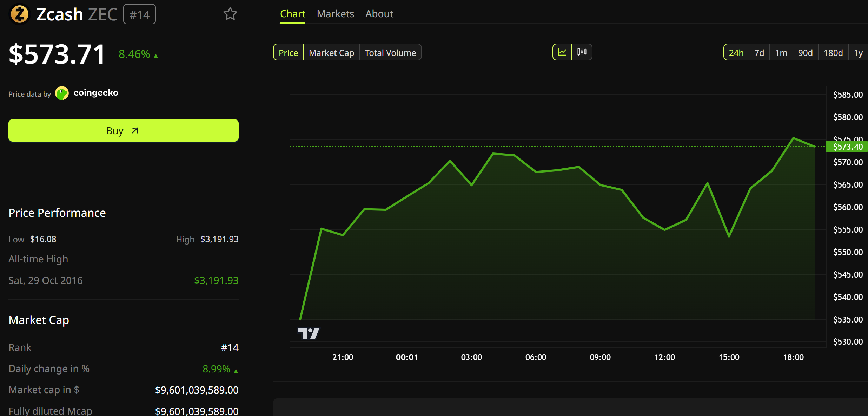Screen dimensions: 868x416
Task: Click the 06:00 time axis label
Action: point(536,357)
